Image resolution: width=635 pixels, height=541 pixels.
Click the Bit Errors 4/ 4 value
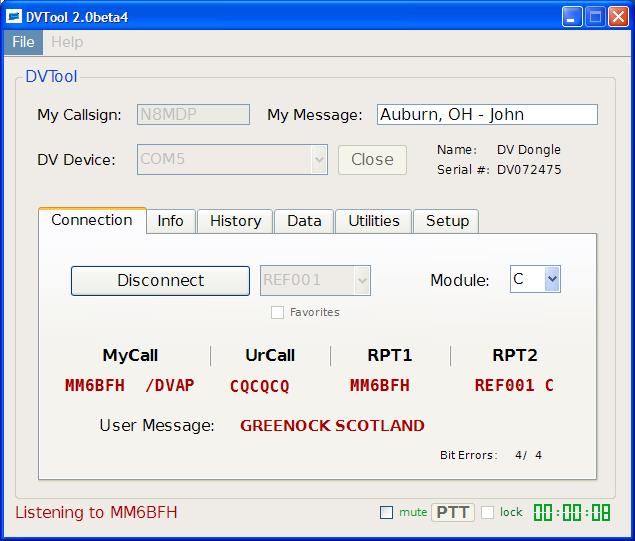(528, 455)
